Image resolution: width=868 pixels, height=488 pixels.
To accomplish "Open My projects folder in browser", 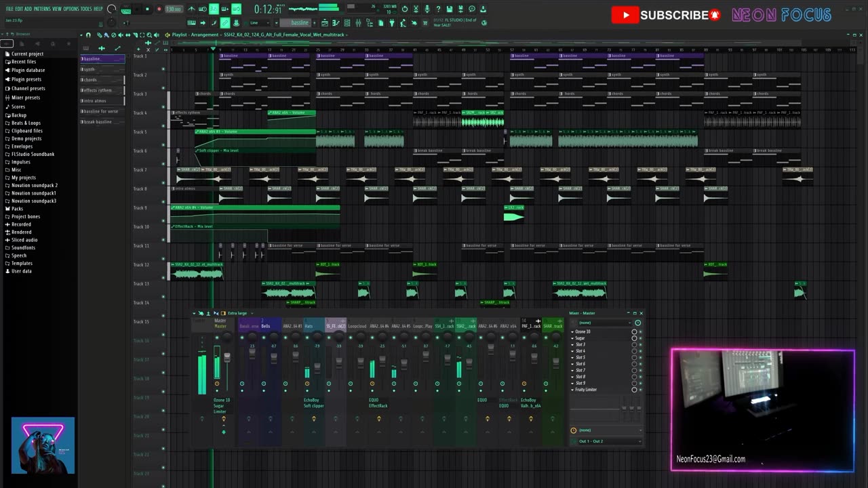I will (x=24, y=178).
